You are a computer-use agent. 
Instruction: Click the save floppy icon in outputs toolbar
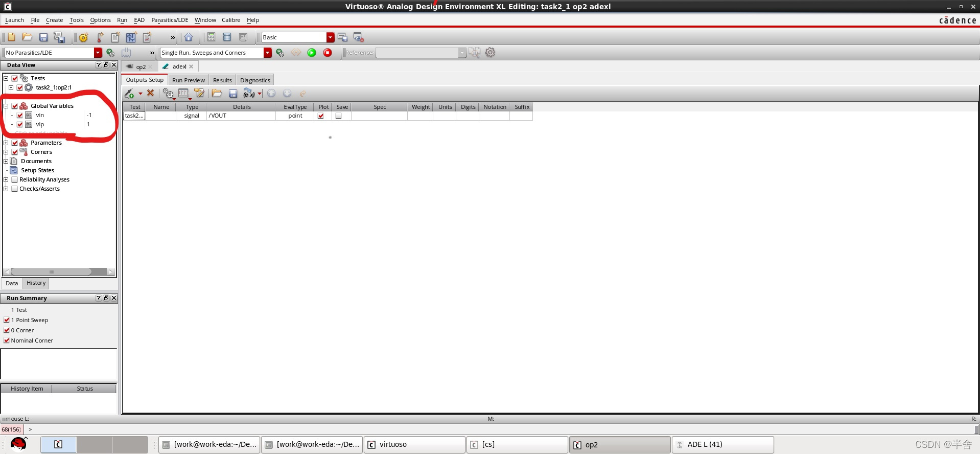(233, 94)
